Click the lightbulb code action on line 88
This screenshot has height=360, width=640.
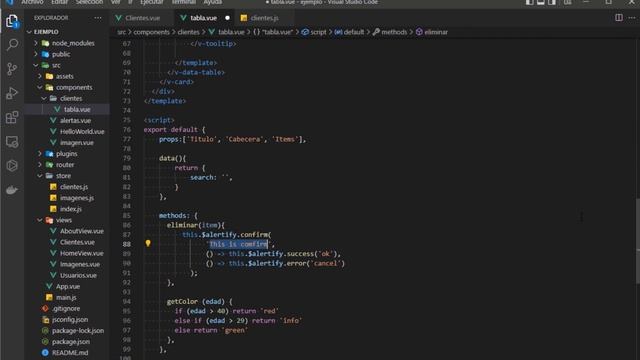148,243
